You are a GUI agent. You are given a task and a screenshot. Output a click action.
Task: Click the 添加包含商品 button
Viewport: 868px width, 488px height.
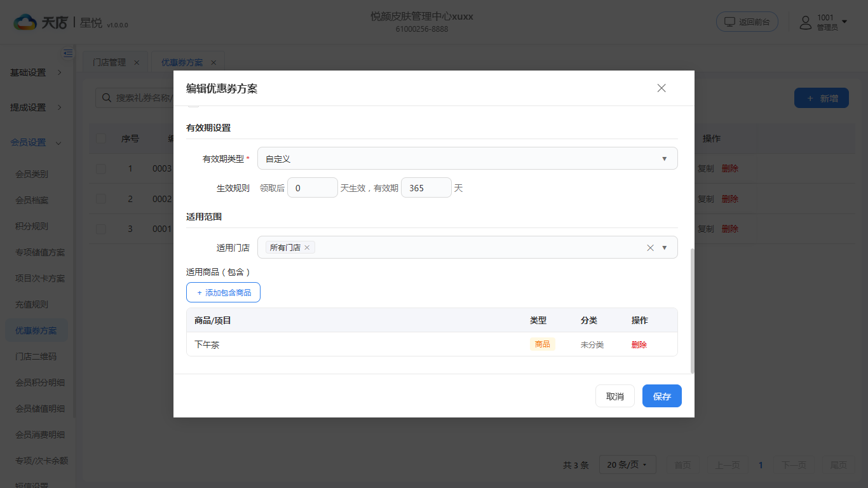point(223,292)
